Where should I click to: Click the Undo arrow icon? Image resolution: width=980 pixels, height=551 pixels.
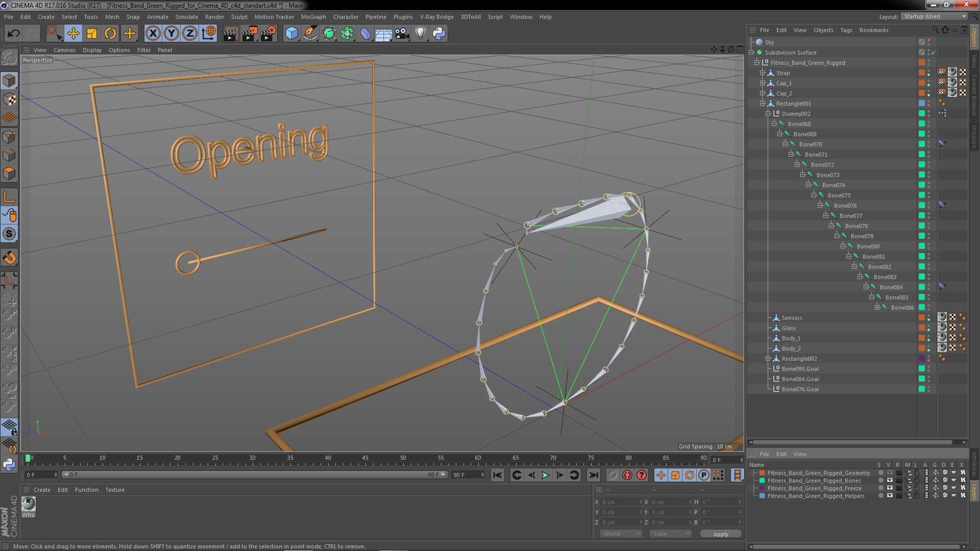(13, 34)
